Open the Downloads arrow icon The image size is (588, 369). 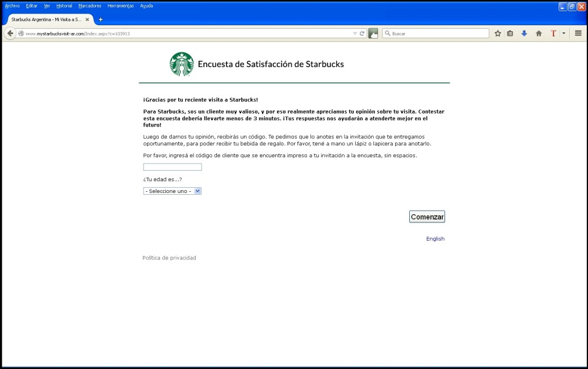pyautogui.click(x=524, y=34)
